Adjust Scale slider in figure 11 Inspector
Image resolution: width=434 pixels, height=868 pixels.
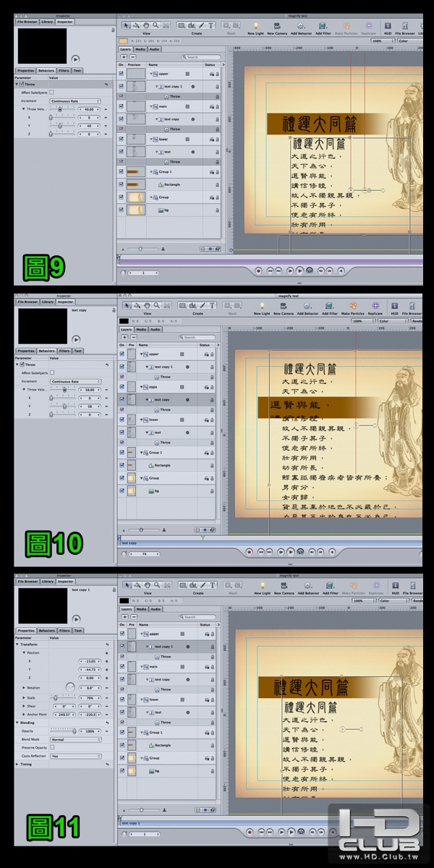coord(64,697)
